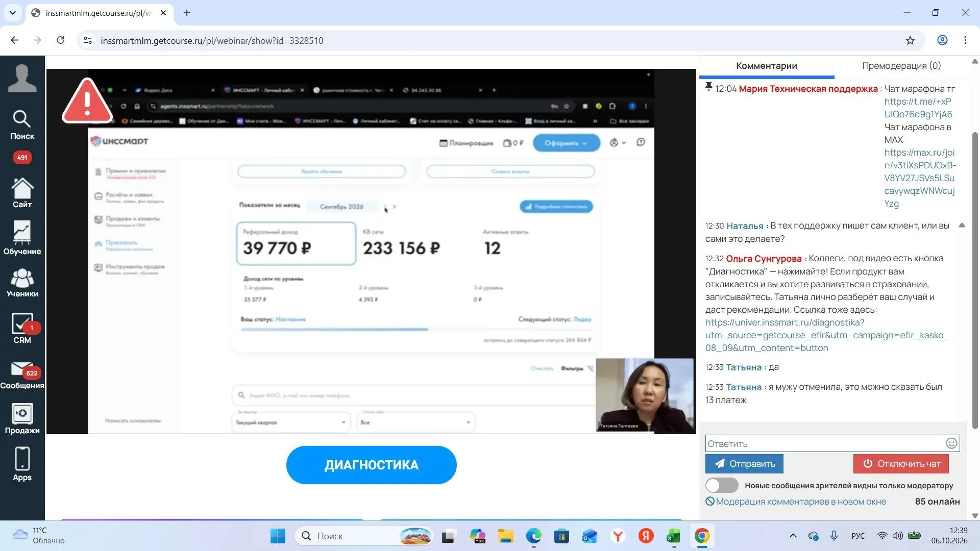Open the emoji picker in reply field
980x551 pixels.
951,443
